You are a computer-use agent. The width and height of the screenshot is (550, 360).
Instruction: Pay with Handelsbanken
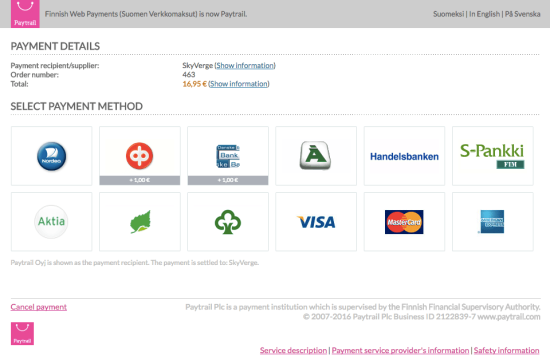(x=404, y=156)
